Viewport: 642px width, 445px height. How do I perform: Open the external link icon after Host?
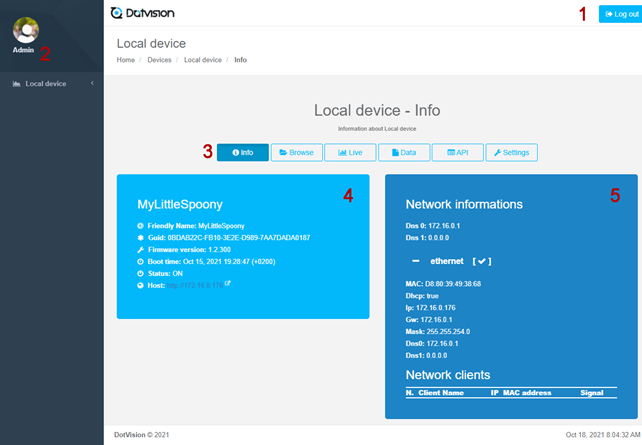[x=228, y=284]
